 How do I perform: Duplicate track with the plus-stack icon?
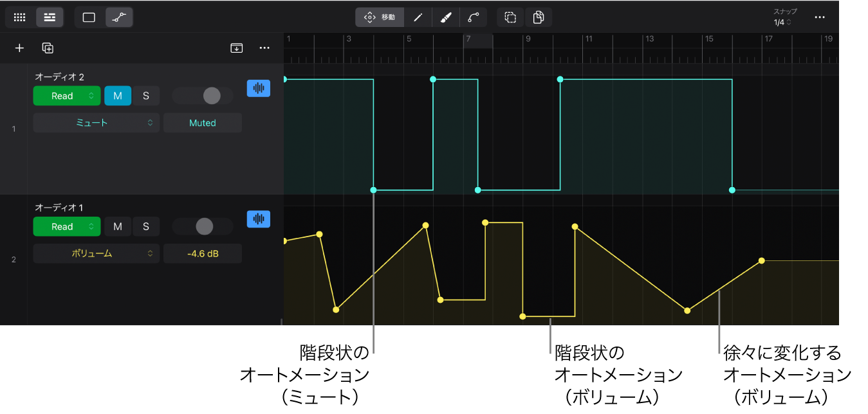[48, 48]
